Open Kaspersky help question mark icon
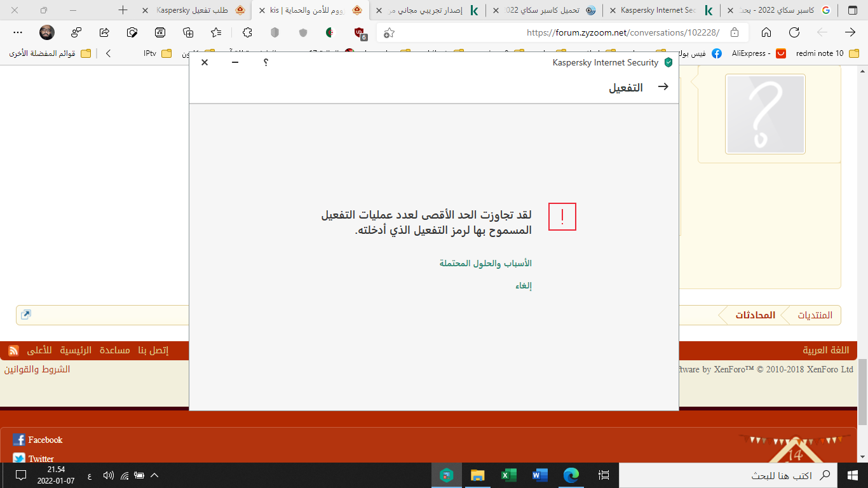Image resolution: width=868 pixels, height=488 pixels. (x=266, y=62)
